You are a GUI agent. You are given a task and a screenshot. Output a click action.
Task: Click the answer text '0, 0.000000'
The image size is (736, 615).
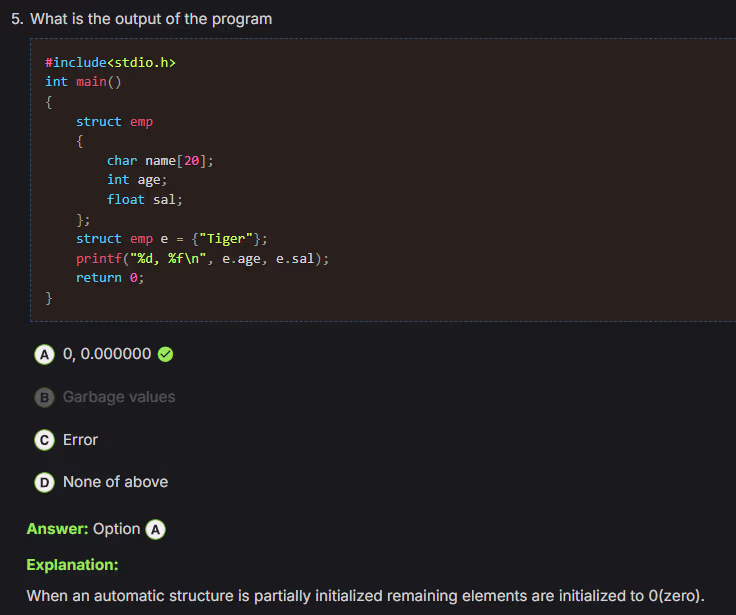tap(107, 354)
